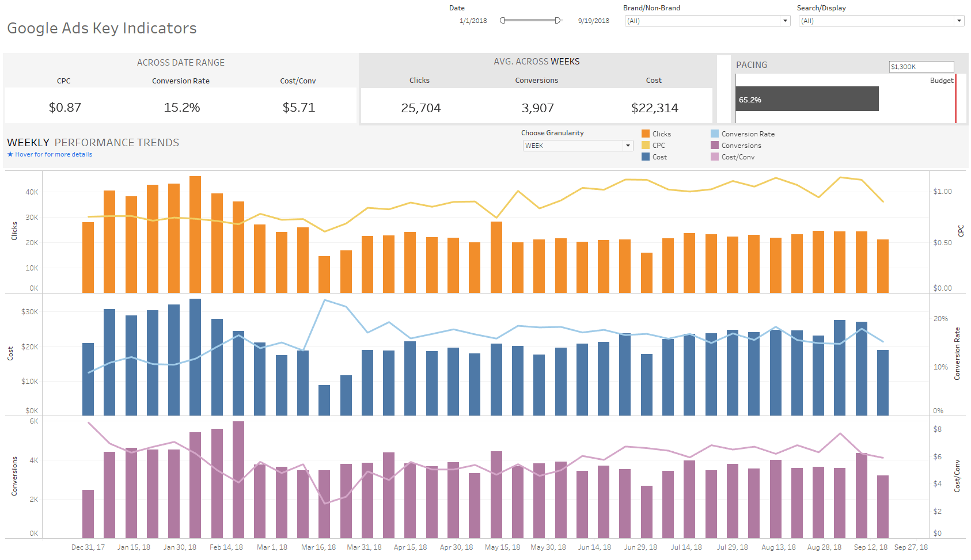Click the orange Clicks legend swatch
Viewport: 971px width, 560px height.
pyautogui.click(x=646, y=134)
